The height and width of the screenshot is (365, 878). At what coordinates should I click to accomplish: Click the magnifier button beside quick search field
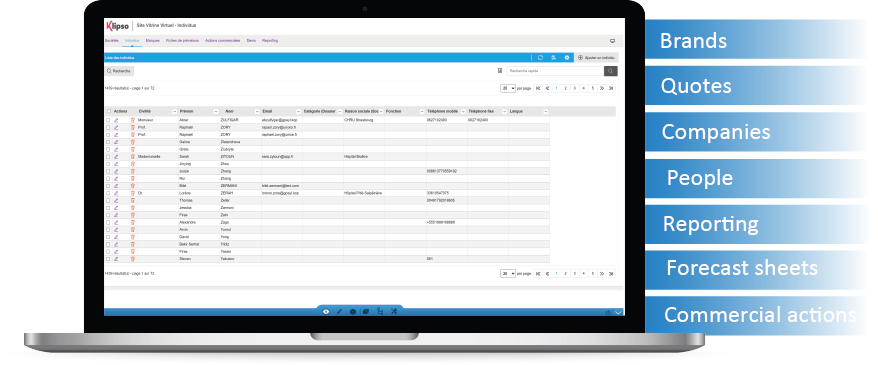point(610,71)
